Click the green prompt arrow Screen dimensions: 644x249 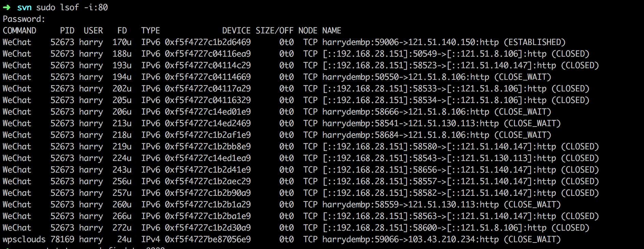[x=7, y=7]
